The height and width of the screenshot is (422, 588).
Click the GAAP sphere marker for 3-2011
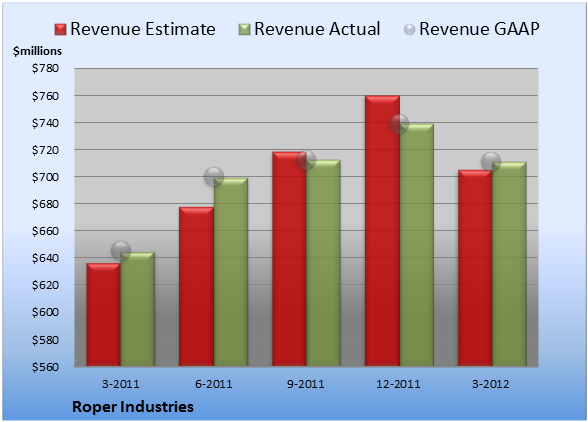point(121,251)
